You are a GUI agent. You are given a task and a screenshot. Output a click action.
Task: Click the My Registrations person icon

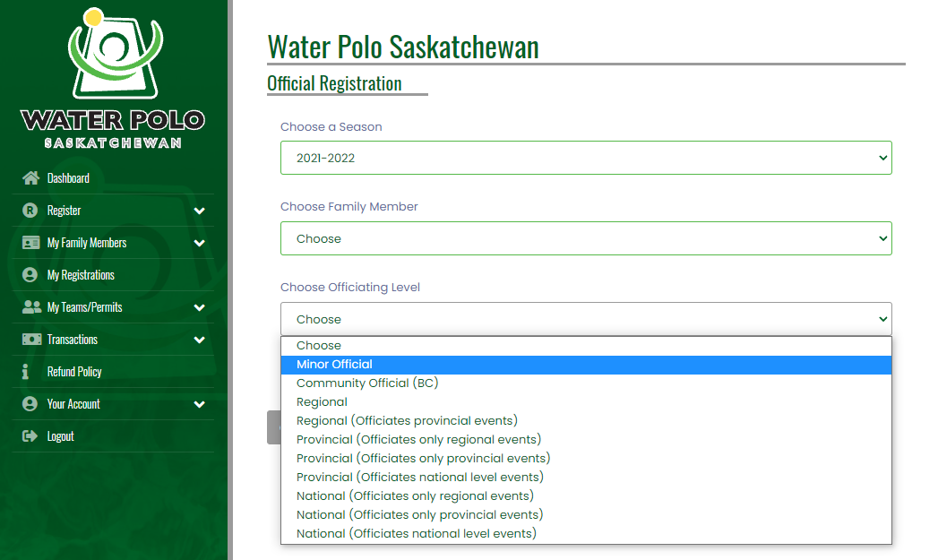point(31,275)
